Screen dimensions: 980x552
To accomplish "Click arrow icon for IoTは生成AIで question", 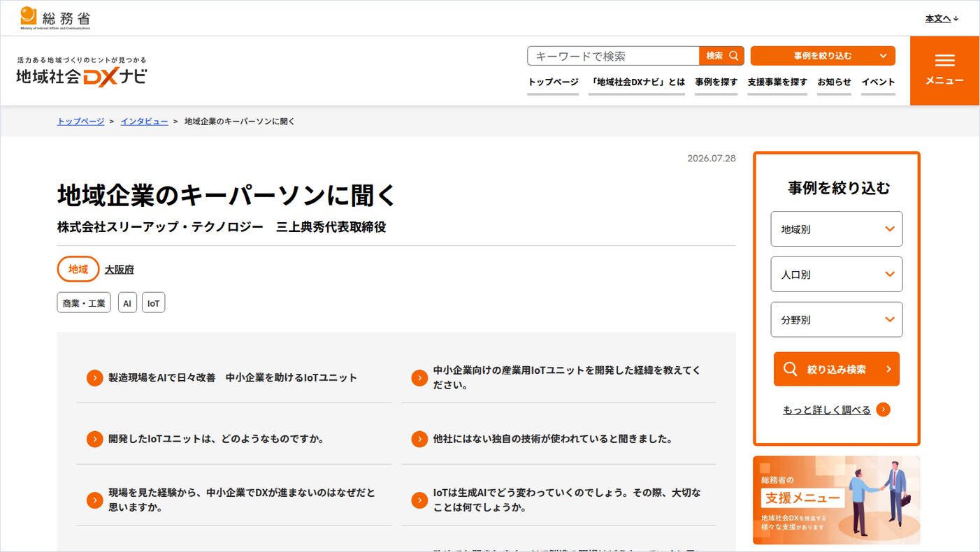I will pos(419,500).
